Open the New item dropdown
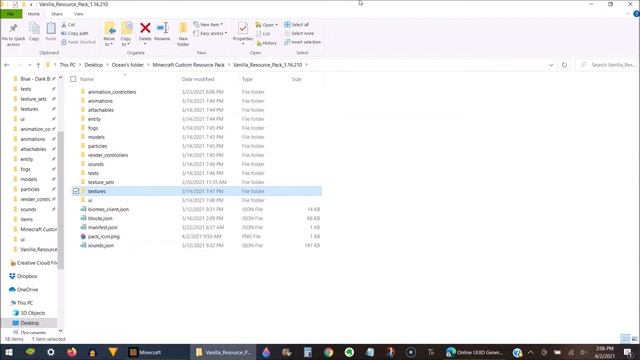This screenshot has width=640, height=360. [x=208, y=24]
